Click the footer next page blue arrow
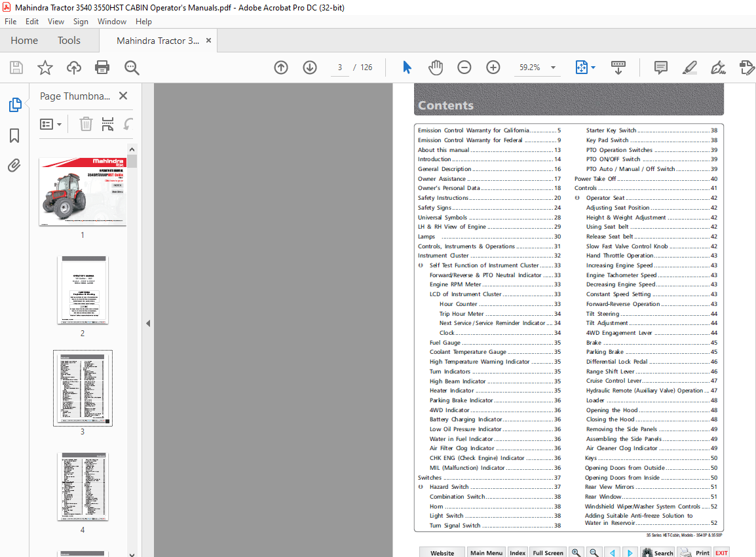The height and width of the screenshot is (557, 756). (x=630, y=552)
